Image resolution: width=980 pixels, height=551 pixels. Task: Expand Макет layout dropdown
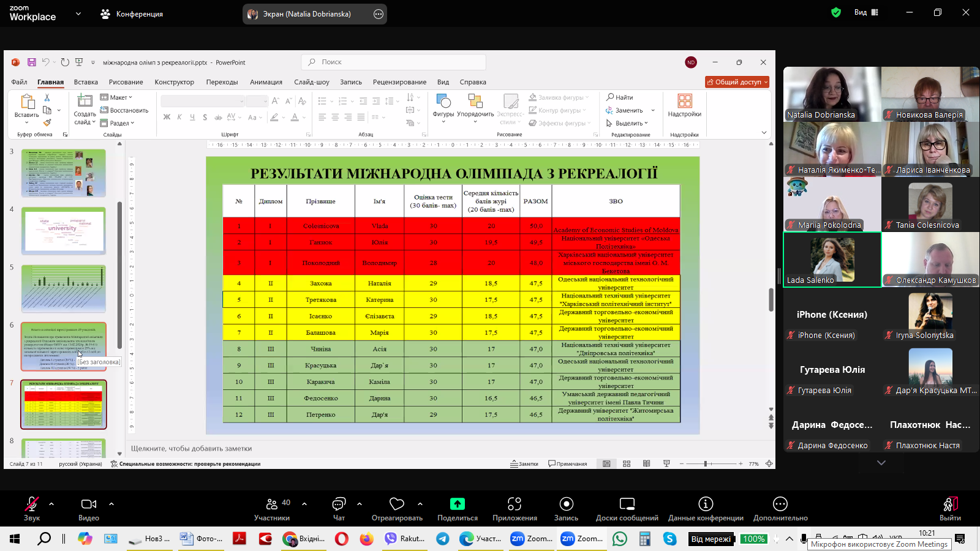click(116, 97)
